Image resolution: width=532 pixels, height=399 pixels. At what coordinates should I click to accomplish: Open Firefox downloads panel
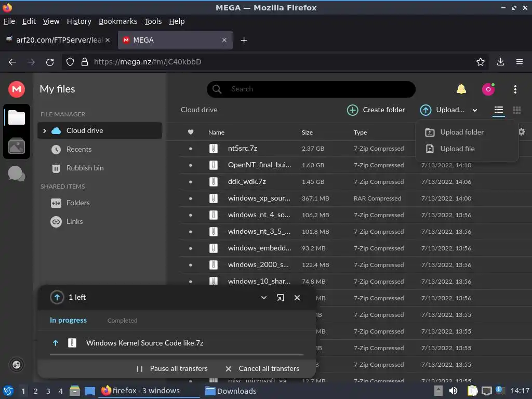[500, 62]
